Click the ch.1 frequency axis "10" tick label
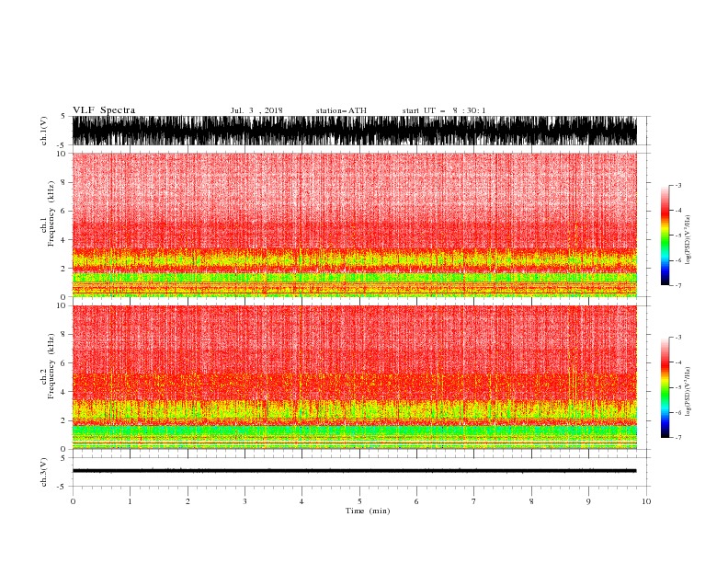 [x=62, y=154]
